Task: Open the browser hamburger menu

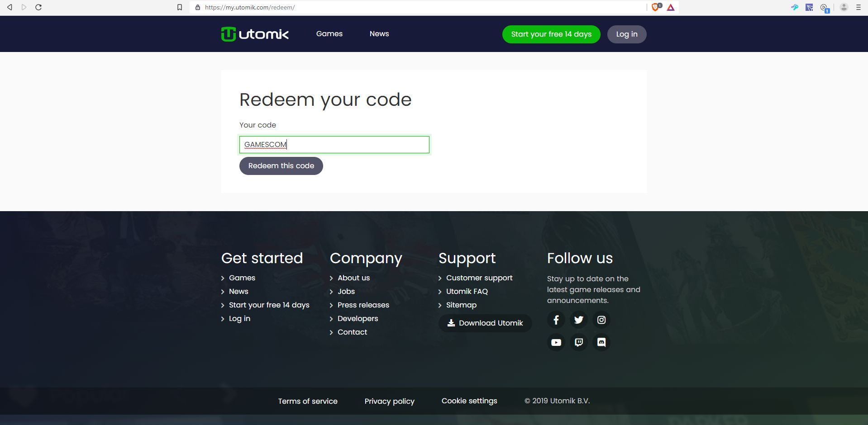Action: [x=858, y=7]
